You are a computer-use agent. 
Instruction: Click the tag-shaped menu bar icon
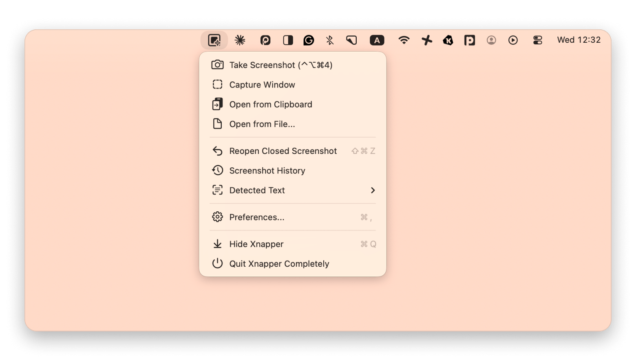[351, 40]
